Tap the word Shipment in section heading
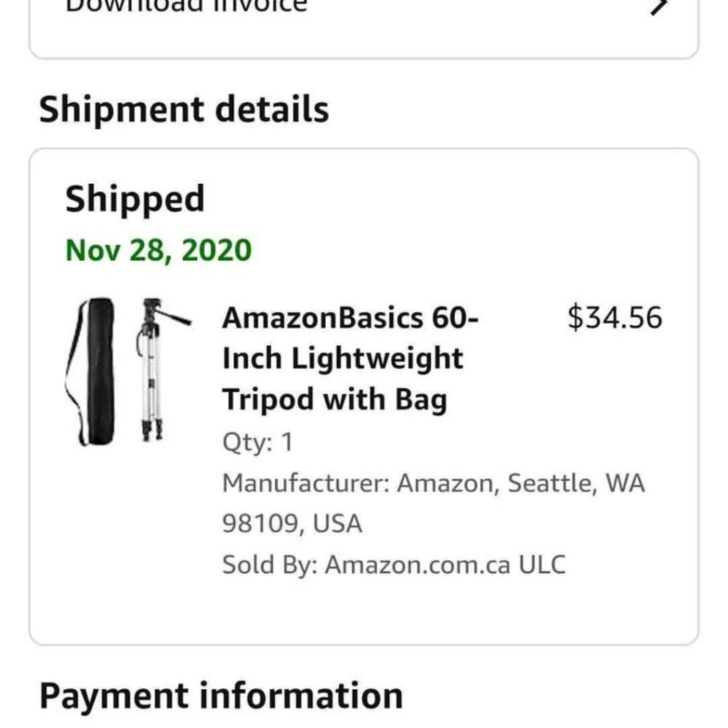Image resolution: width=728 pixels, height=728 pixels. (x=122, y=109)
